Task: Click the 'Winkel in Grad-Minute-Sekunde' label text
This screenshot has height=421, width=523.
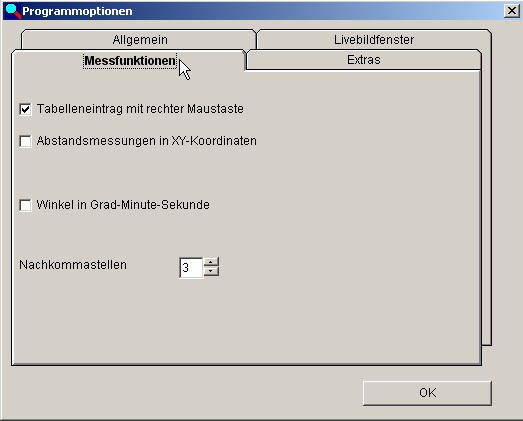Action: point(123,204)
